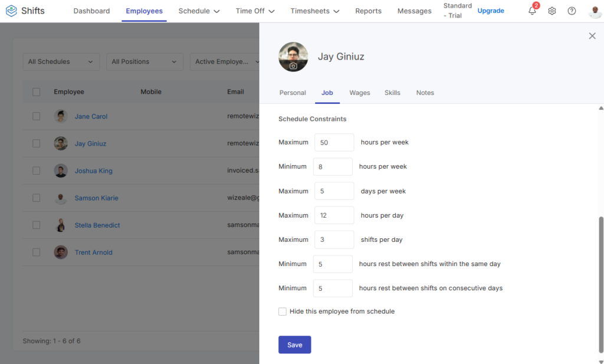Click the Maximum shifts per day field
Screen dimensions: 604x364
point(334,240)
